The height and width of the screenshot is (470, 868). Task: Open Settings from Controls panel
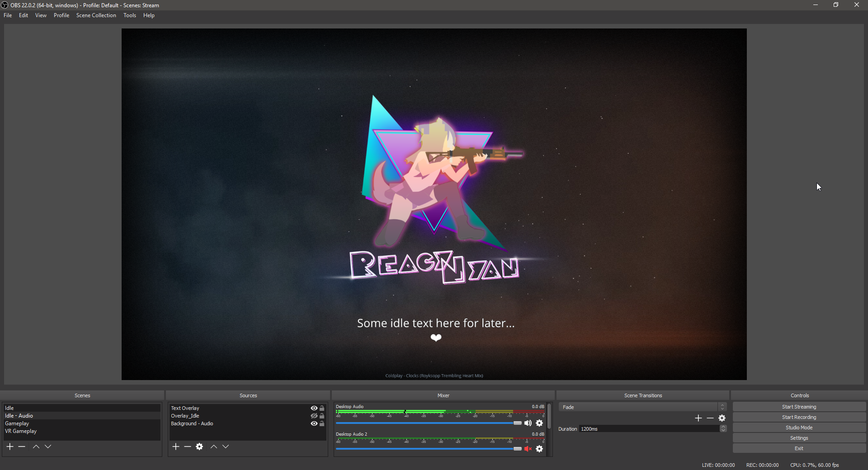799,438
